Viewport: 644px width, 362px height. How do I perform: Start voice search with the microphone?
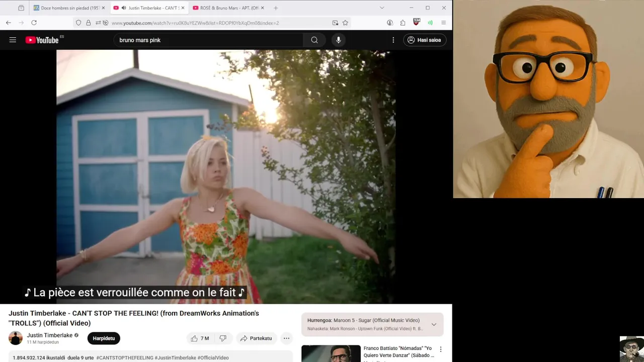[x=339, y=40]
